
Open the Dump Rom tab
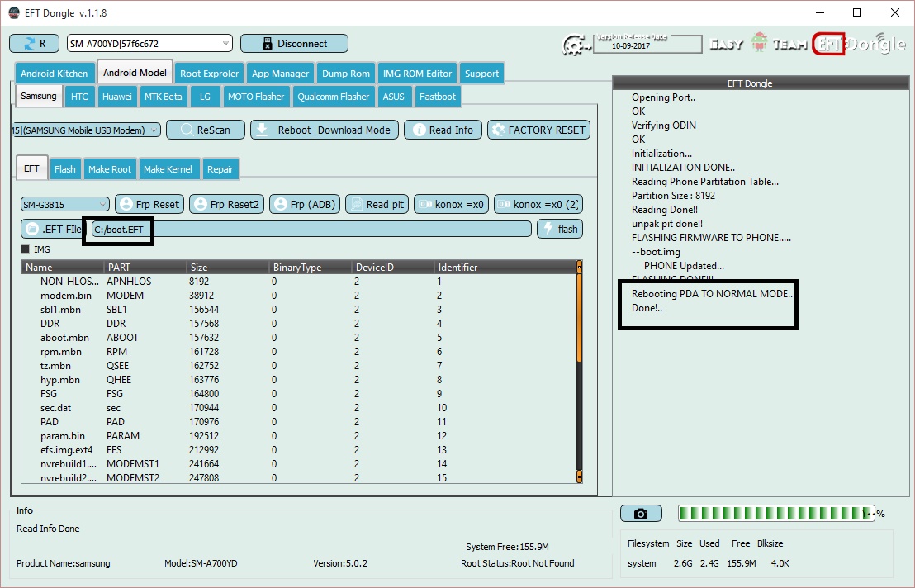pos(345,73)
